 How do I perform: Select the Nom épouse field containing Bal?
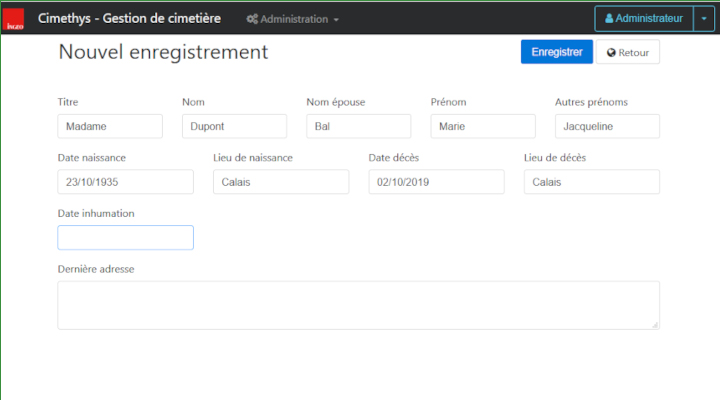(359, 126)
